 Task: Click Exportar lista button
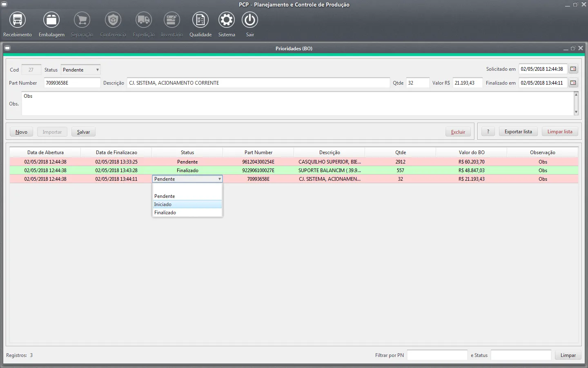pos(518,132)
